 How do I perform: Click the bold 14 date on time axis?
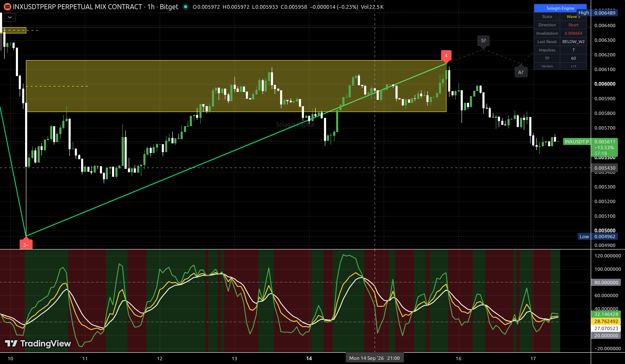[309, 359]
